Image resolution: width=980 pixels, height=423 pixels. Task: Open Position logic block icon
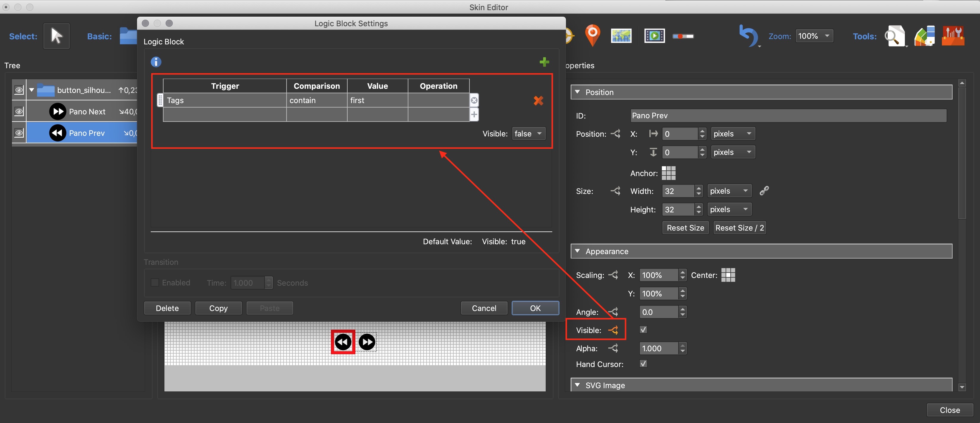(x=615, y=133)
